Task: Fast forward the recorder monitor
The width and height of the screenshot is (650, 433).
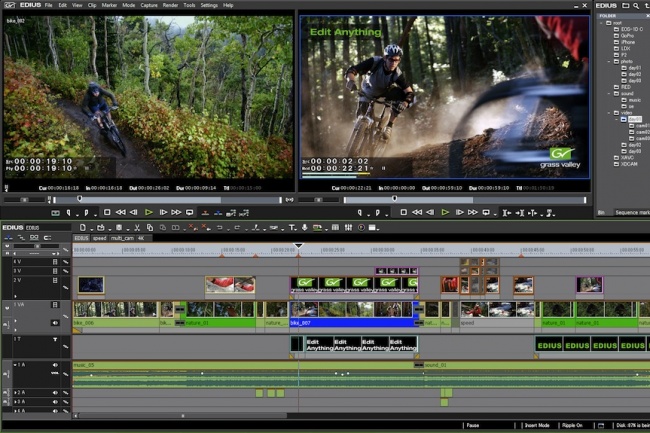Action: 473,213
